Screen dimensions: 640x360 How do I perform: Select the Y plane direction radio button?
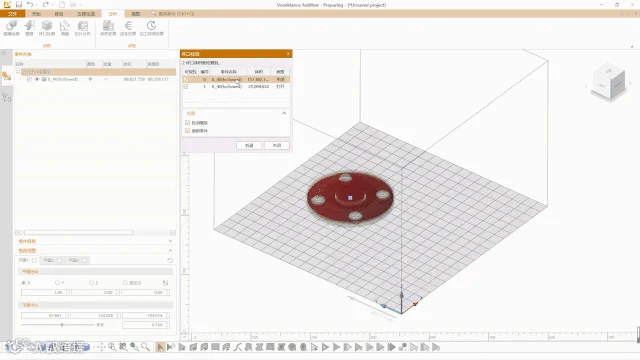point(57,282)
